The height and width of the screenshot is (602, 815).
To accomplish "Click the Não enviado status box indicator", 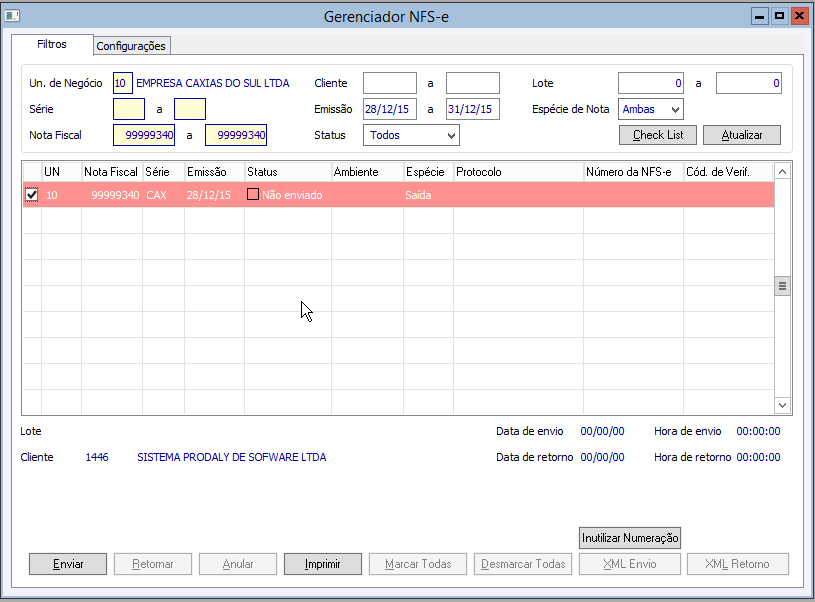I will pyautogui.click(x=253, y=194).
